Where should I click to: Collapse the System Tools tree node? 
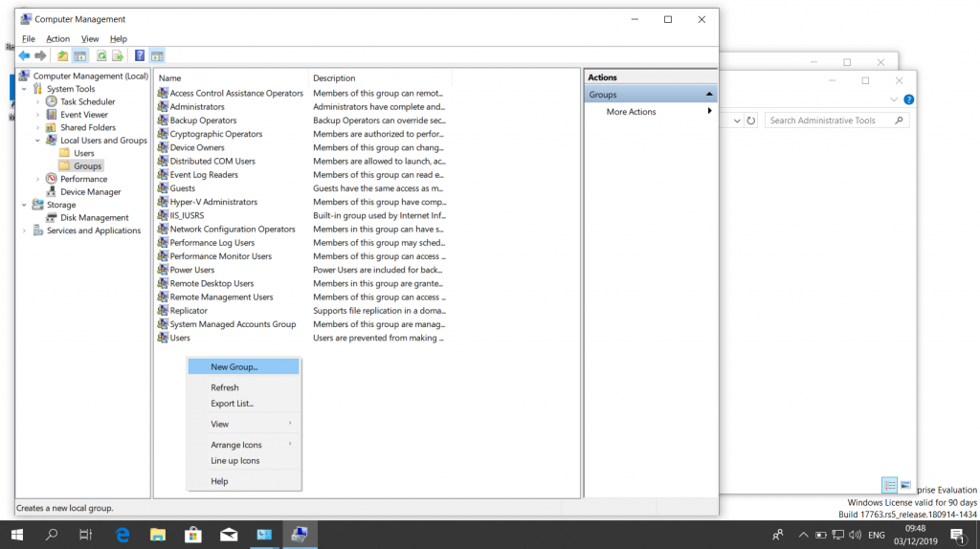[x=24, y=89]
